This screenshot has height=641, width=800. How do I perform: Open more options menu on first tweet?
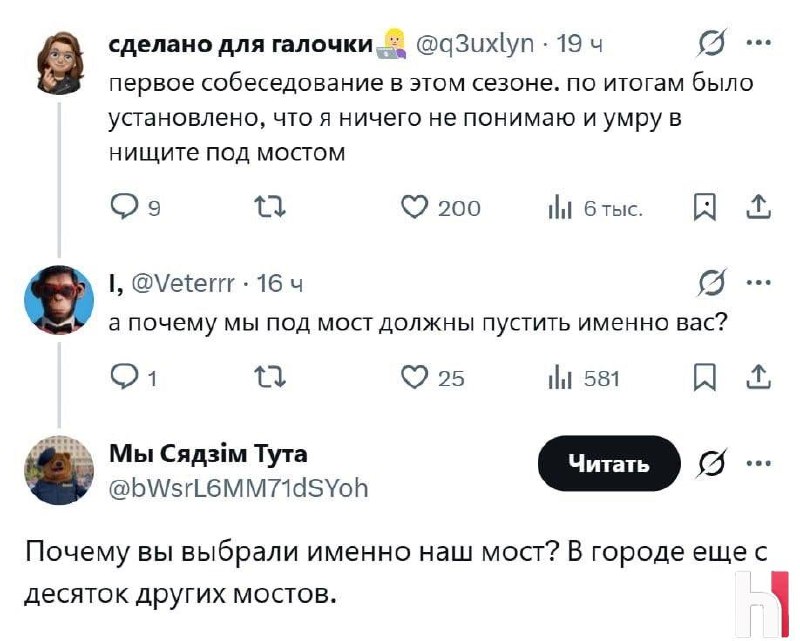(x=758, y=43)
